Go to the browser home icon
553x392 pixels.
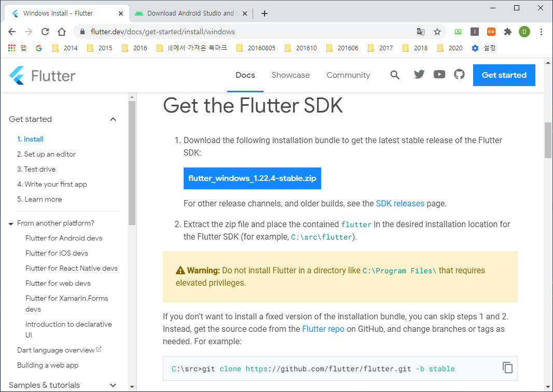pyautogui.click(x=62, y=32)
